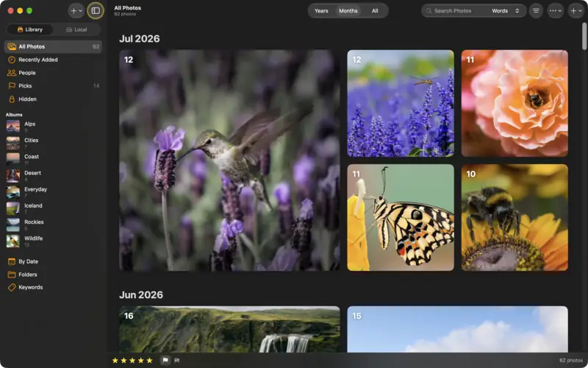Open the Alps album
588x368 pixels.
coord(53,127)
